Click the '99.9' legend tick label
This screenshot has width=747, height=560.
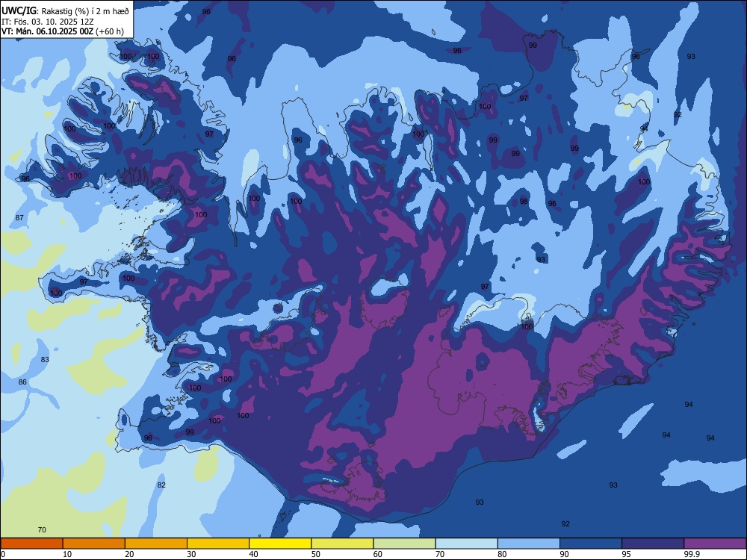pos(691,554)
